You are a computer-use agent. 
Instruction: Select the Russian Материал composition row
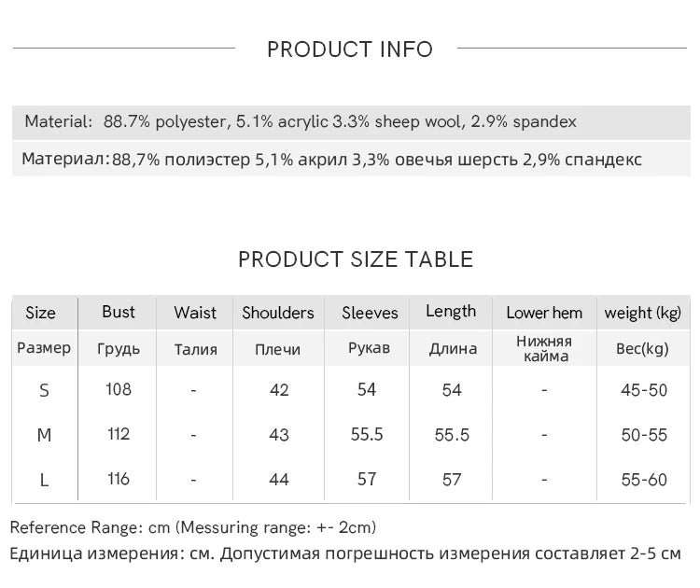[x=351, y=159]
